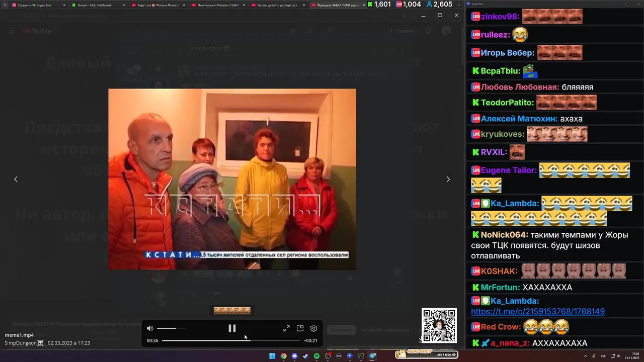
Task: Click the 00:36 elapsed time label
Action: point(152,340)
